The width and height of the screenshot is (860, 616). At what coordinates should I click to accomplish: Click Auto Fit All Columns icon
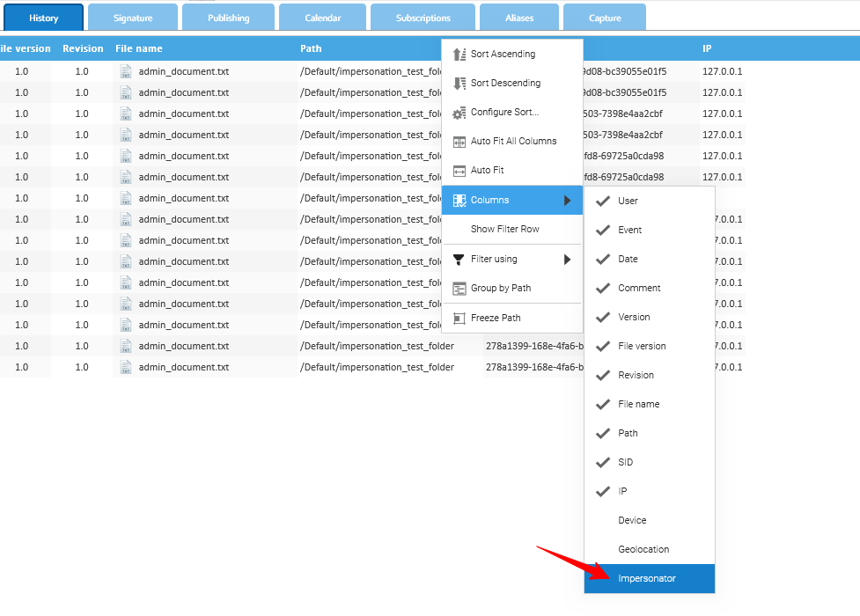[x=459, y=142]
